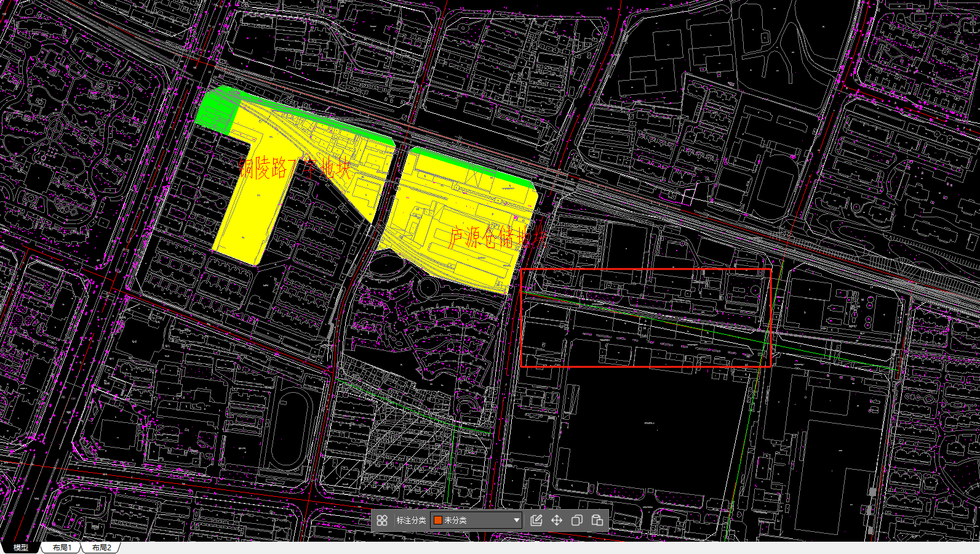Image resolution: width=980 pixels, height=554 pixels.
Task: Click the green block at parcel's top-left corner
Action: (x=217, y=110)
